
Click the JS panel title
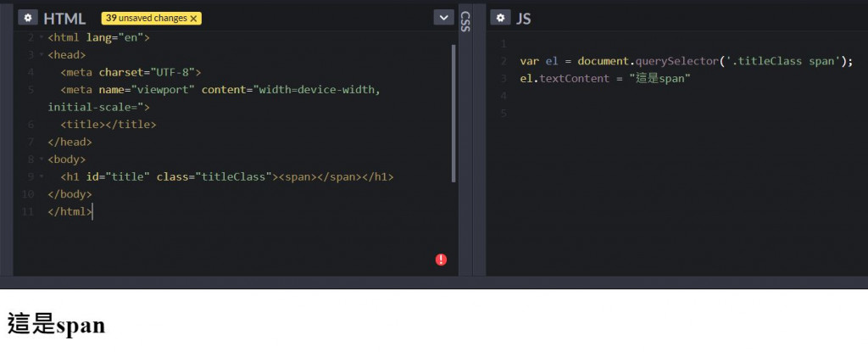tap(523, 19)
